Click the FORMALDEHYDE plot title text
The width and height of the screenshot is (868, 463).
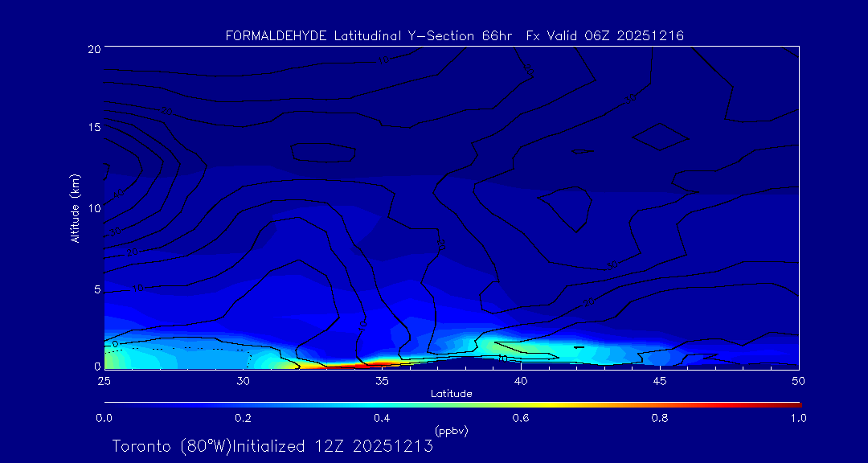click(x=454, y=35)
